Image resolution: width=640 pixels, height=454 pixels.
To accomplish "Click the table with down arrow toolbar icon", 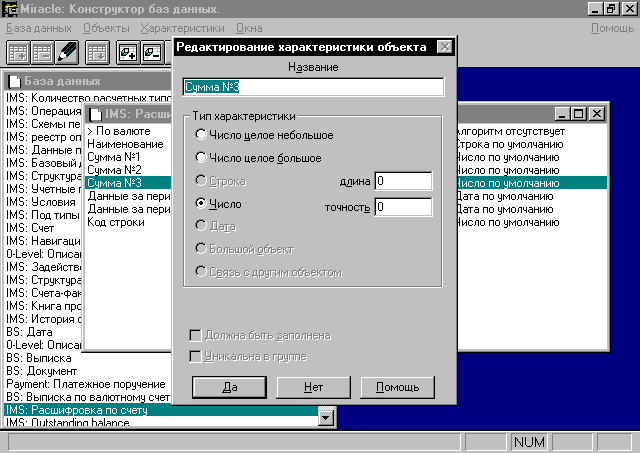I will click(97, 52).
